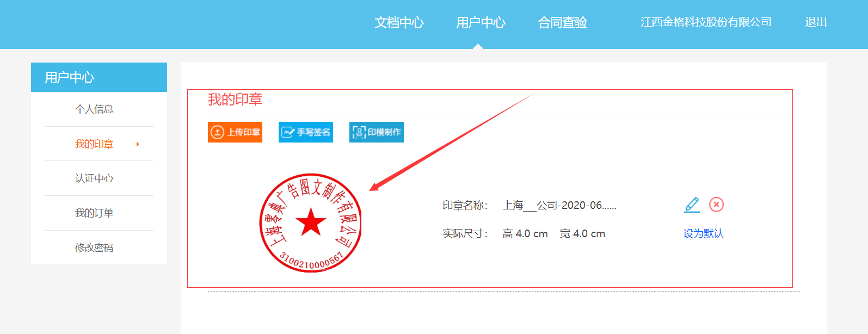Click the orange arrow beside 我的印章
The height and width of the screenshot is (334, 868).
tap(138, 144)
